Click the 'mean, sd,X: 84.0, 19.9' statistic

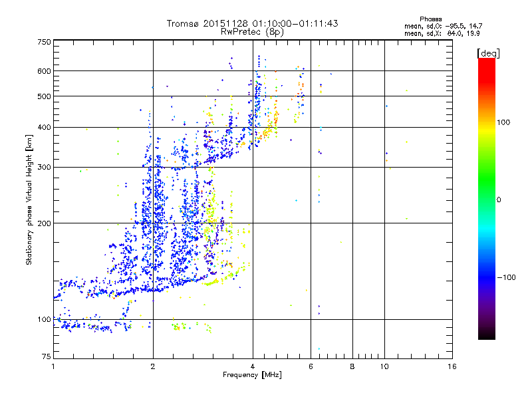point(442,33)
